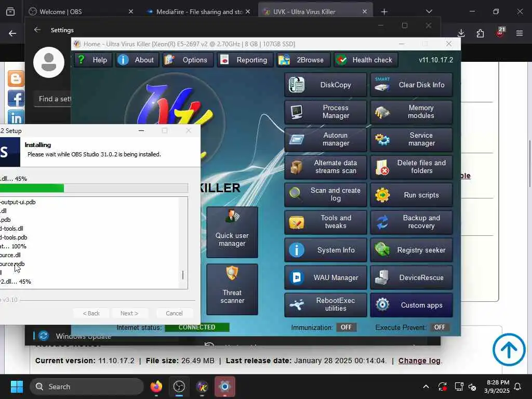Run Health check
Screen dimensions: 532x399
pyautogui.click(x=366, y=60)
